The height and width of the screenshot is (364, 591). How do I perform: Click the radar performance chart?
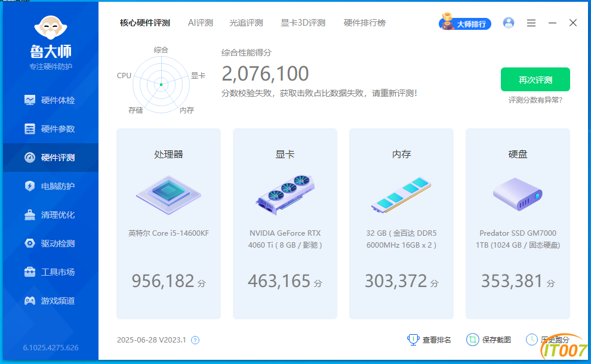(x=161, y=84)
